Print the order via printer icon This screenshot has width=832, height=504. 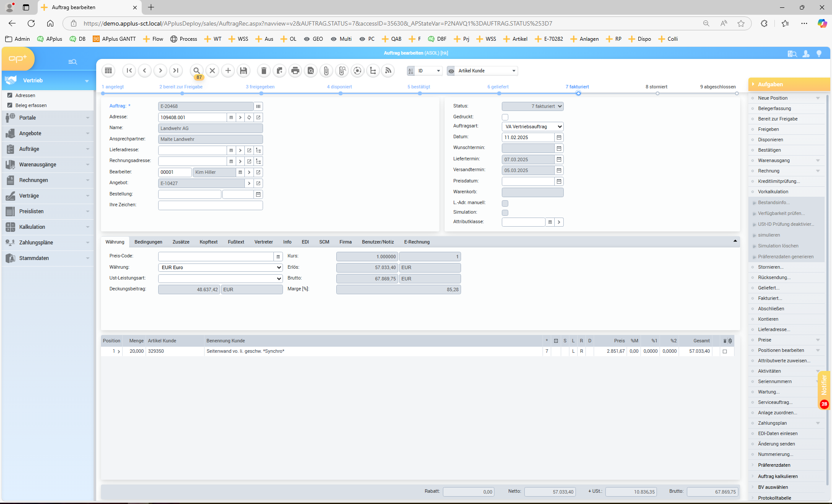click(295, 71)
